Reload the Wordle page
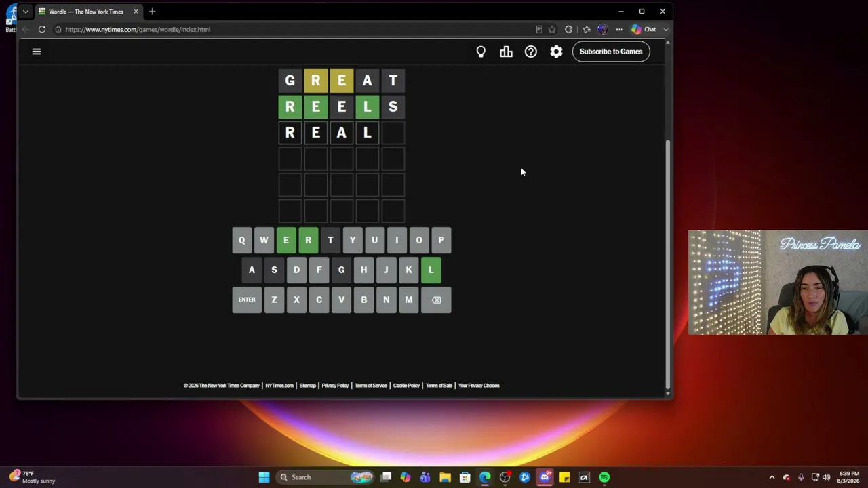Image resolution: width=868 pixels, height=488 pixels. click(42, 29)
